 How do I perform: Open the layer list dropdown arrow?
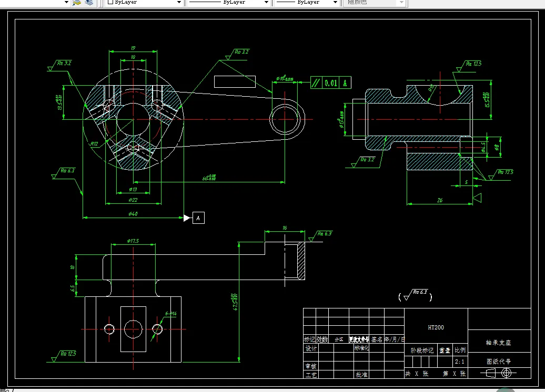[66, 3]
